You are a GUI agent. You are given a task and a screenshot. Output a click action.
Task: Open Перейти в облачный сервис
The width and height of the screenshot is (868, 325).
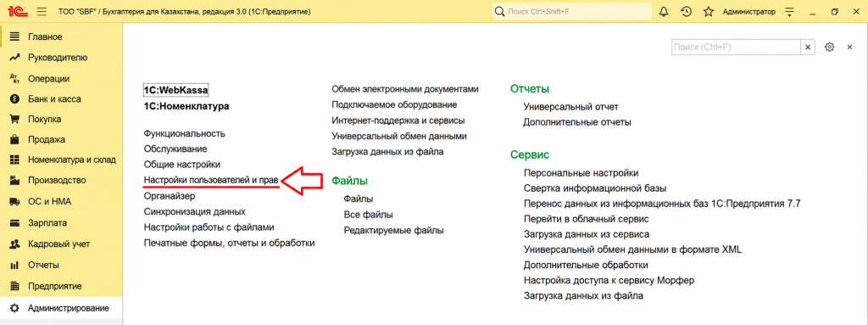point(587,219)
